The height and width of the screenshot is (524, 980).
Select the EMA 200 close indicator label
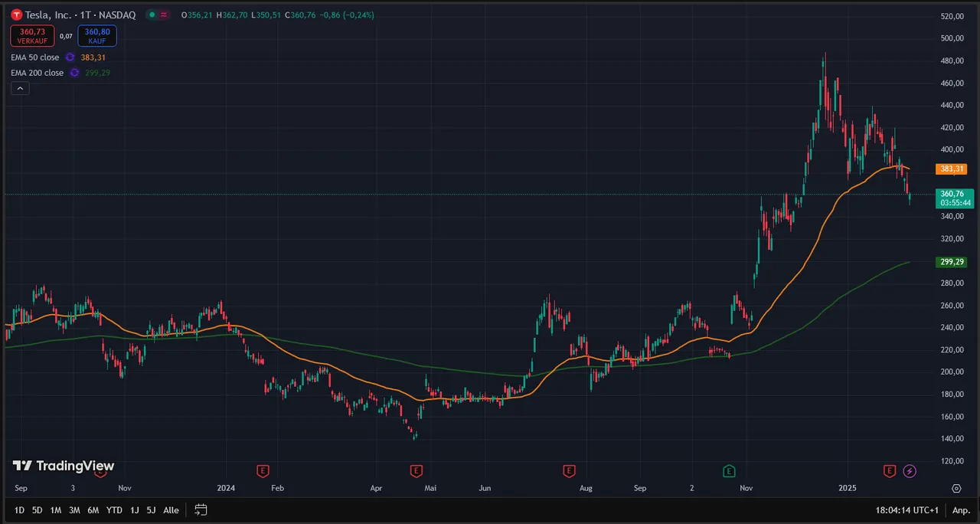pyautogui.click(x=37, y=73)
